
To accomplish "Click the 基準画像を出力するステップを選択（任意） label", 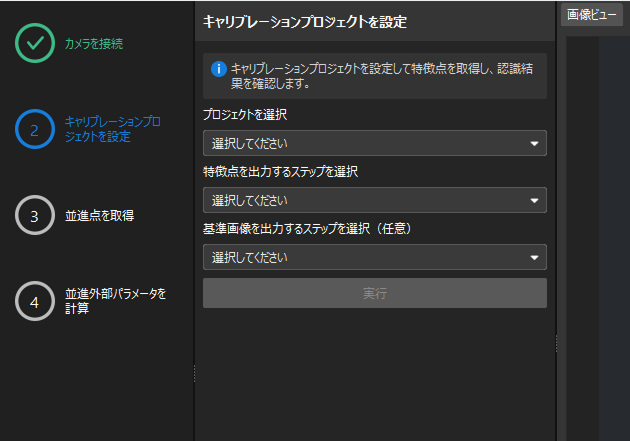I will pos(307,229).
